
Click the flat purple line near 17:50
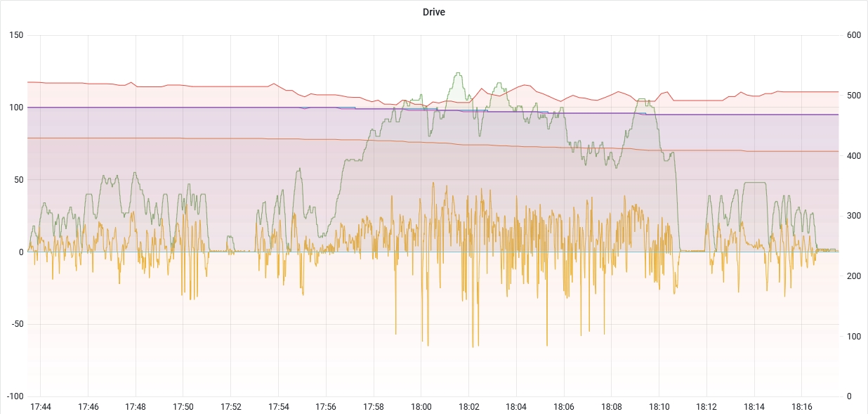tap(183, 108)
